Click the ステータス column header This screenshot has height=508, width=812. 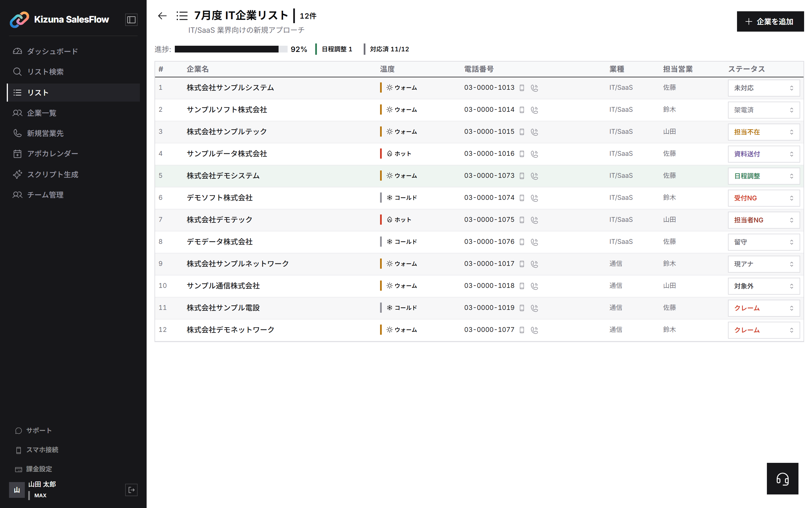point(746,69)
